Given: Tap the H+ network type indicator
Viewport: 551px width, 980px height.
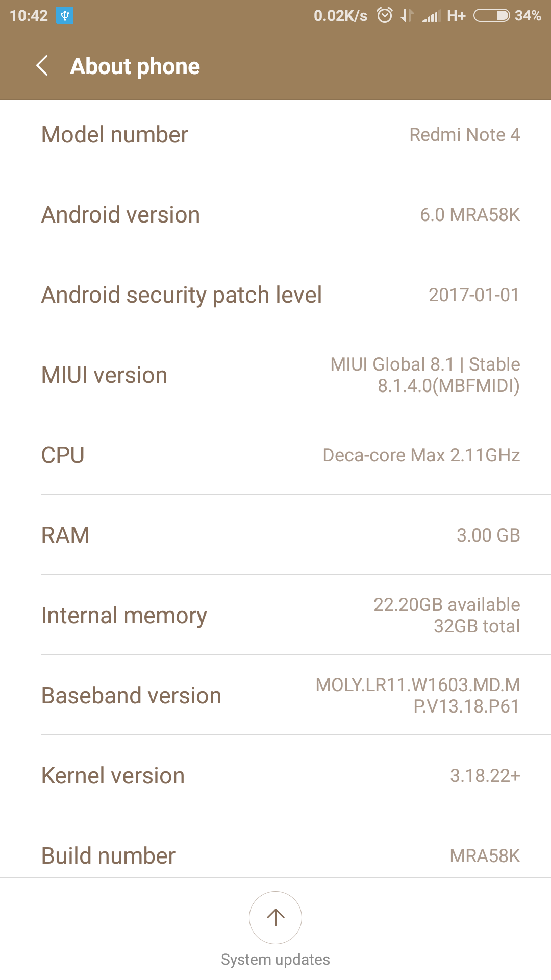Looking at the screenshot, I should coord(456,16).
